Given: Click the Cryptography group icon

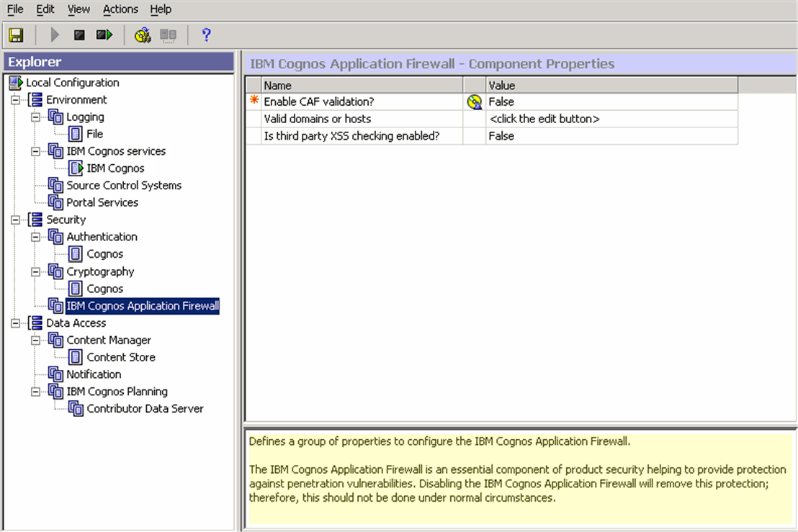Looking at the screenshot, I should (55, 271).
